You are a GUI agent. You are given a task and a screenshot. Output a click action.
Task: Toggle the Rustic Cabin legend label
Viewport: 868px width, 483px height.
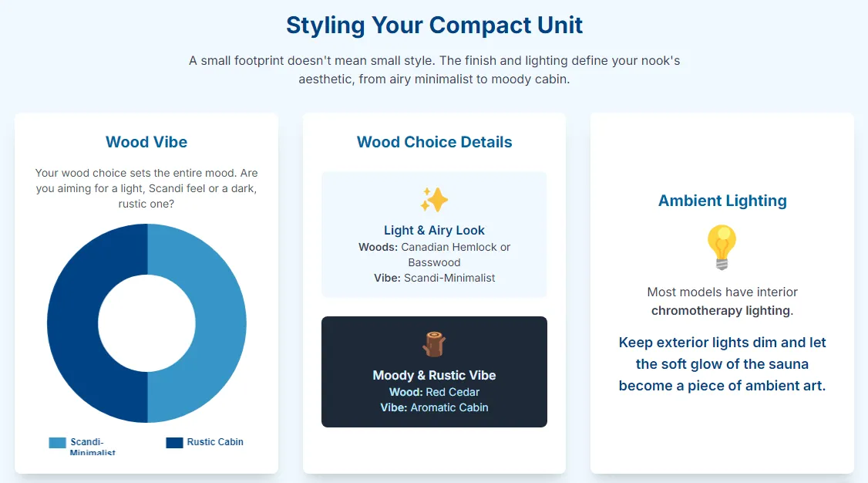click(215, 442)
